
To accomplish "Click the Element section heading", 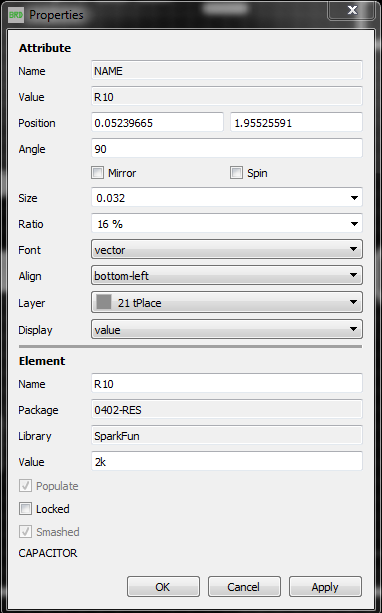I will pos(42,361).
